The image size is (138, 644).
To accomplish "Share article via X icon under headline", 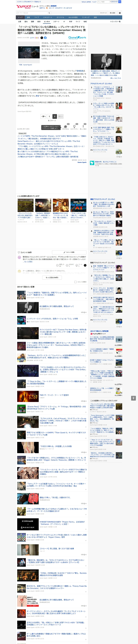I will [x=42, y=38].
